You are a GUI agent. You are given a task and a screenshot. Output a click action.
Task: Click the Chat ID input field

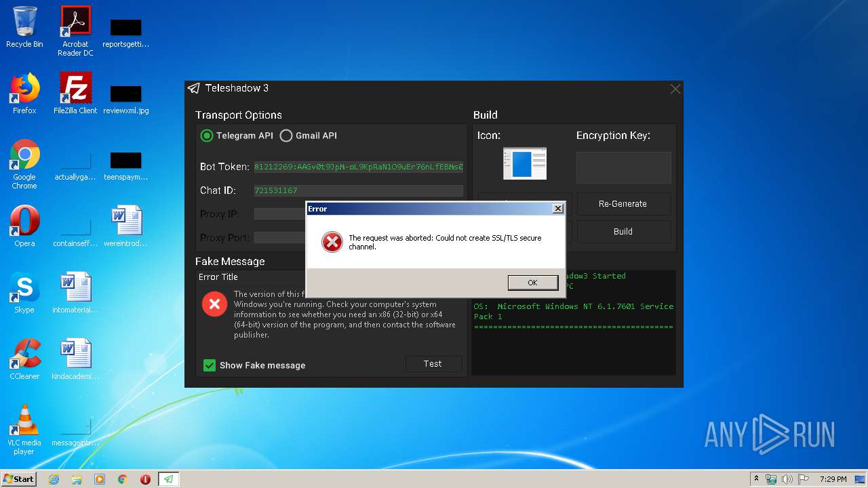(x=359, y=190)
